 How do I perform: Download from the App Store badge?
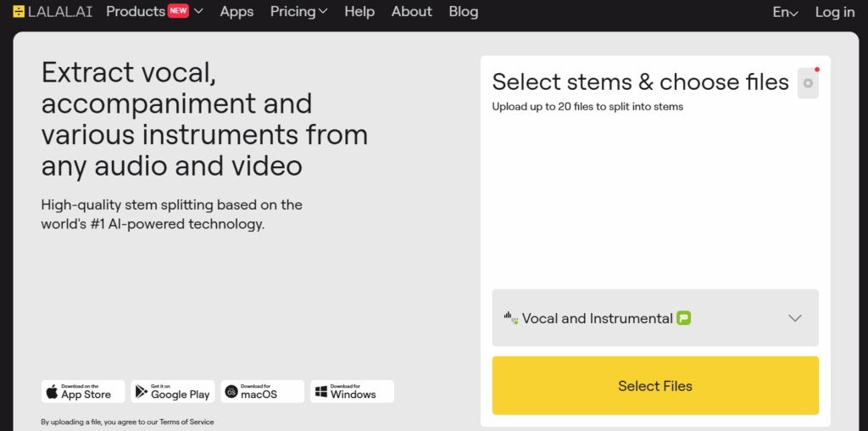tap(83, 391)
